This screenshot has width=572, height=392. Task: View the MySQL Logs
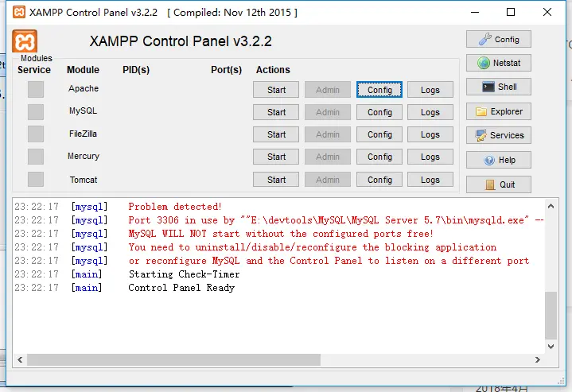tap(430, 112)
